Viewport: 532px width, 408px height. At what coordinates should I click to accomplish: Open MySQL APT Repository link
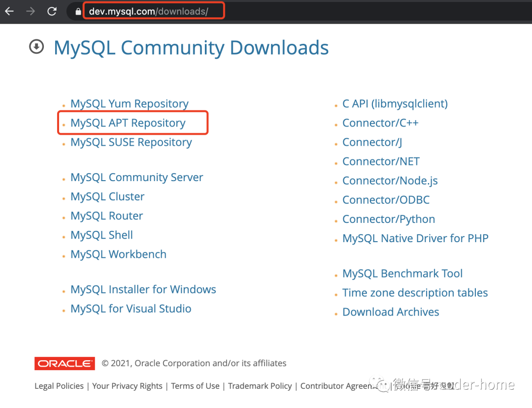click(128, 123)
